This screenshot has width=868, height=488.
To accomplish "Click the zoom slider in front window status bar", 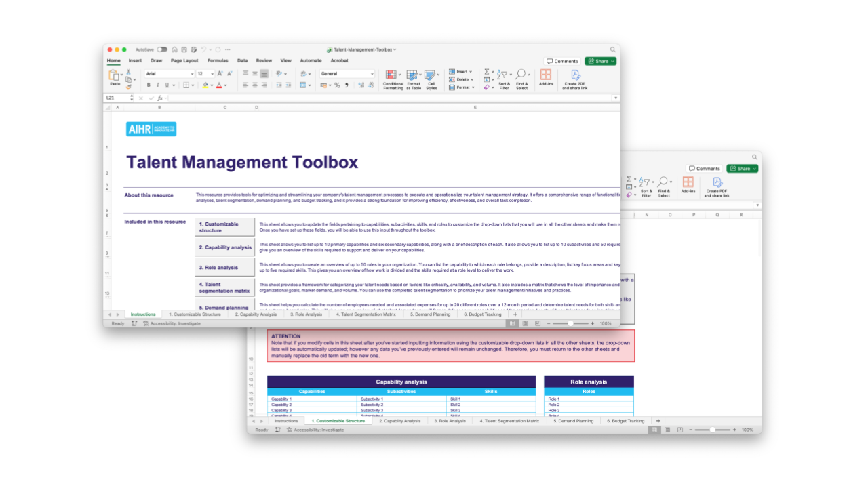I will coord(570,324).
